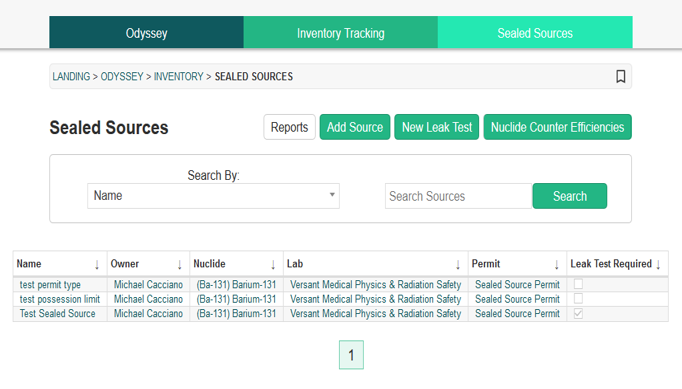Open the Search By Name dropdown
The image size is (682, 389).
(213, 196)
